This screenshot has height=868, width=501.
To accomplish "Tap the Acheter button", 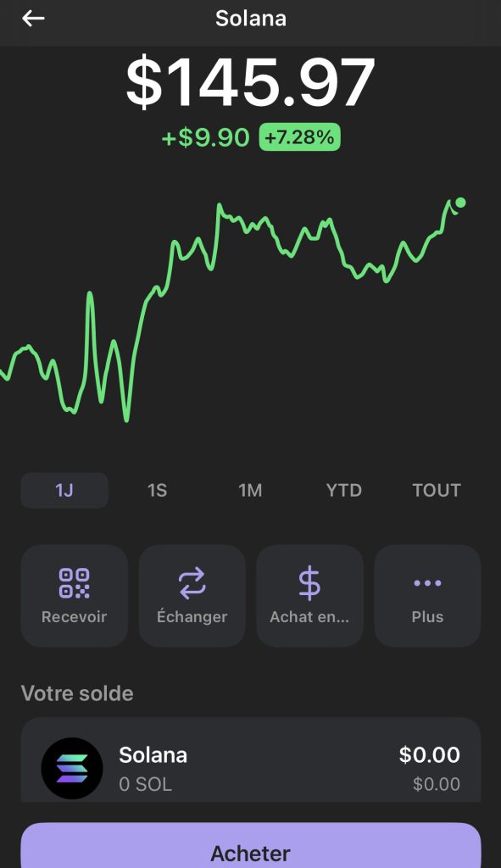I will tap(251, 845).
